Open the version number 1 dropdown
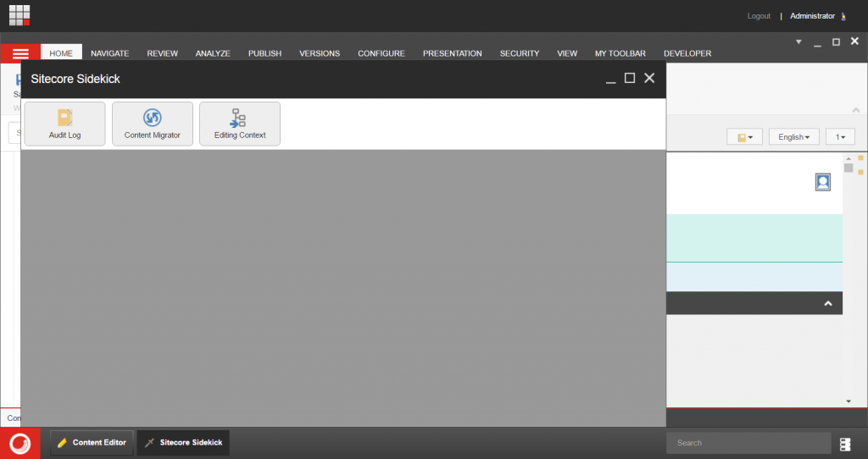 point(840,136)
